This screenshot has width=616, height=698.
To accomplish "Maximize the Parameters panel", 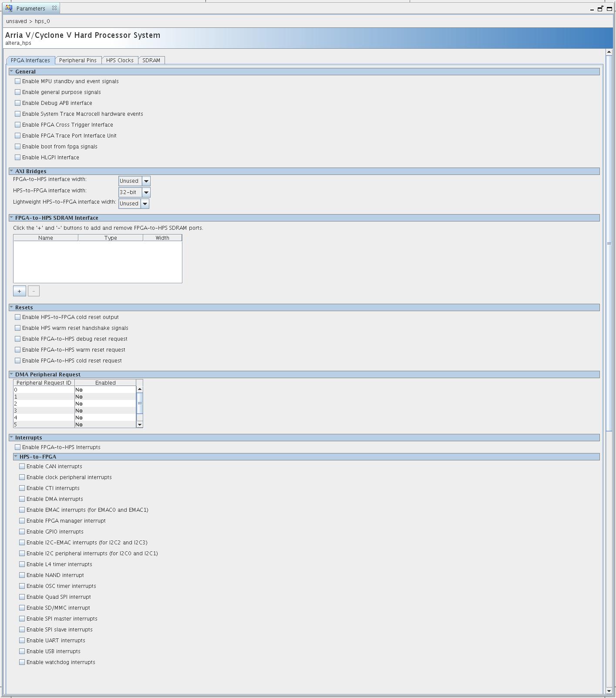I will pos(609,9).
